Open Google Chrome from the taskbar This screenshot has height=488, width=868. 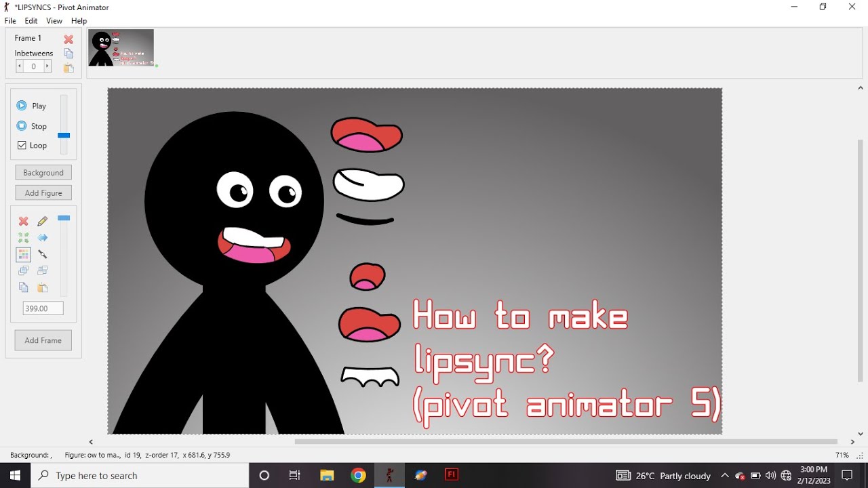coord(359,475)
